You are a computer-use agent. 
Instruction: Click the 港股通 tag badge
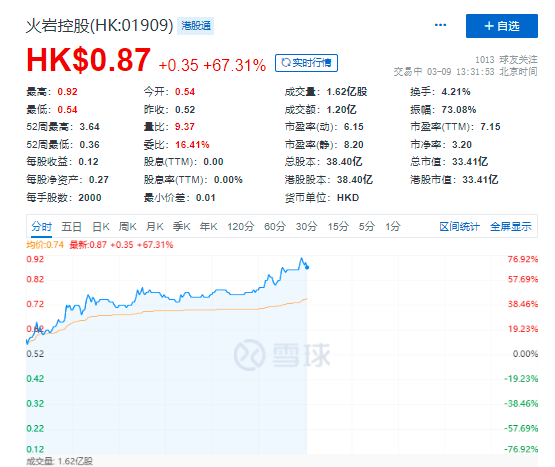tap(196, 26)
